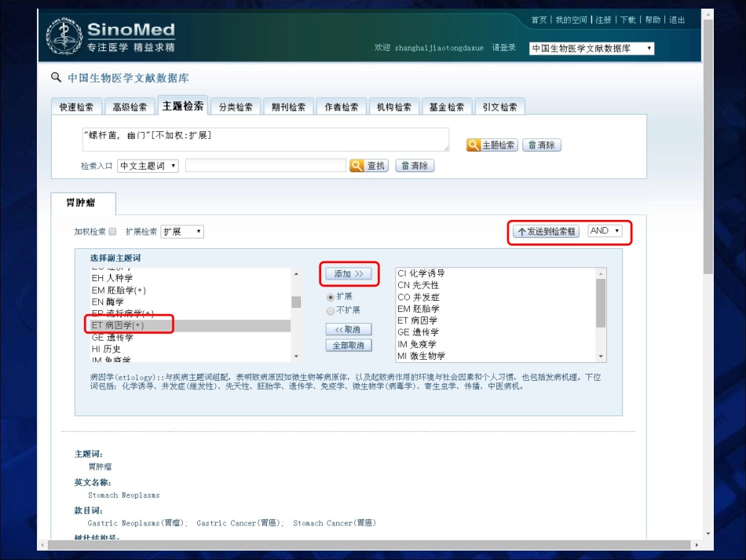This screenshot has height=560, width=746.
Task: Click 清除 next to 主题检索 button
Action: pos(542,145)
